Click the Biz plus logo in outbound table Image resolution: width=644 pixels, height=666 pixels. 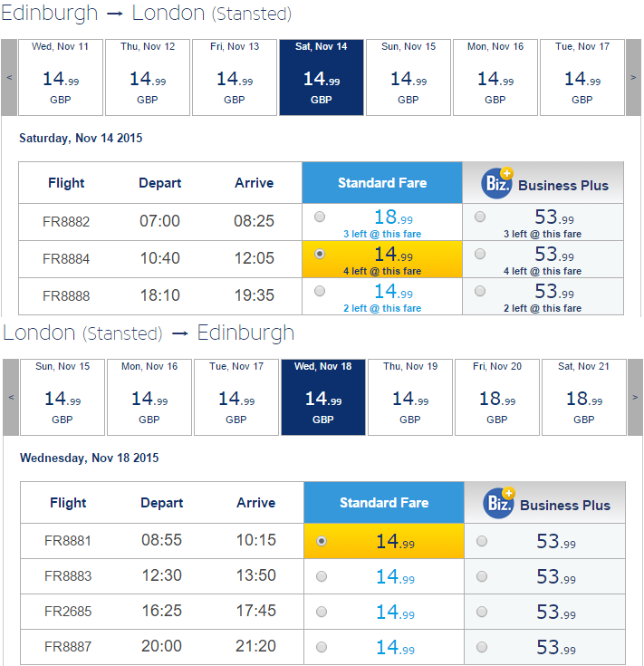coord(497,183)
